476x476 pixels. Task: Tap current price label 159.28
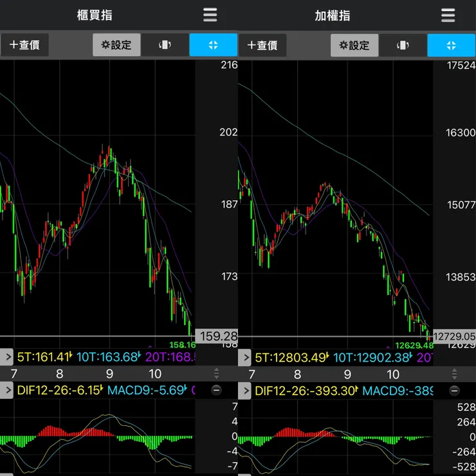tap(216, 336)
